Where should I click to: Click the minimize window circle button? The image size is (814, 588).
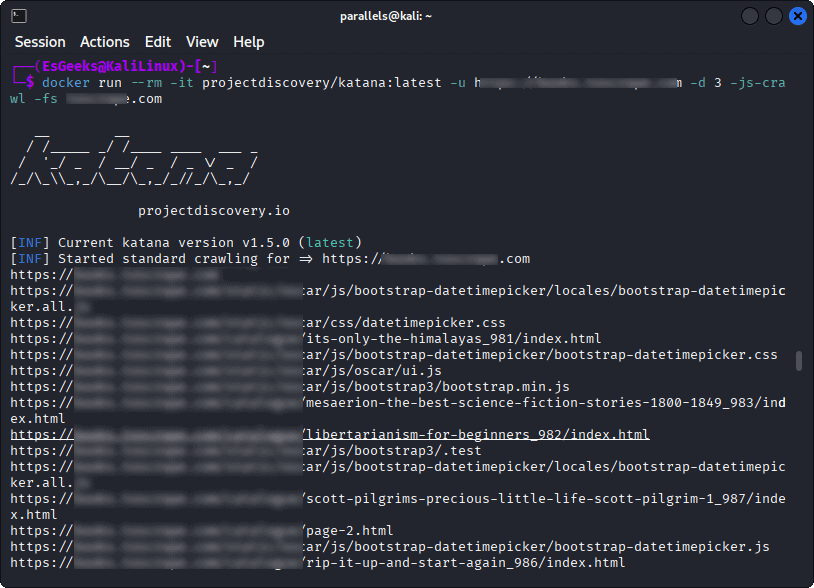(x=750, y=16)
